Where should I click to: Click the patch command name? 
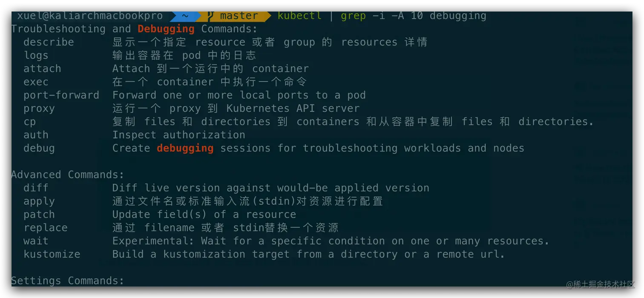tap(39, 215)
